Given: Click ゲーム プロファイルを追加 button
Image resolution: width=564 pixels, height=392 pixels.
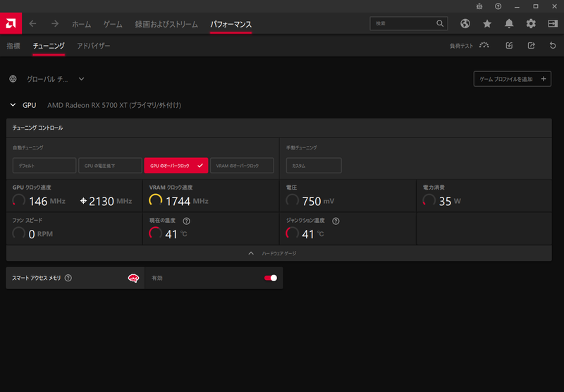Looking at the screenshot, I should tap(512, 79).
